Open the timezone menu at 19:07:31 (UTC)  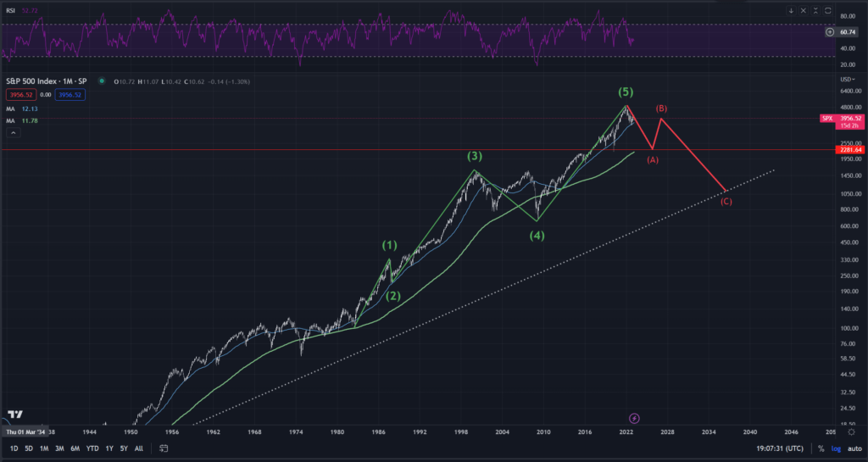(780, 448)
